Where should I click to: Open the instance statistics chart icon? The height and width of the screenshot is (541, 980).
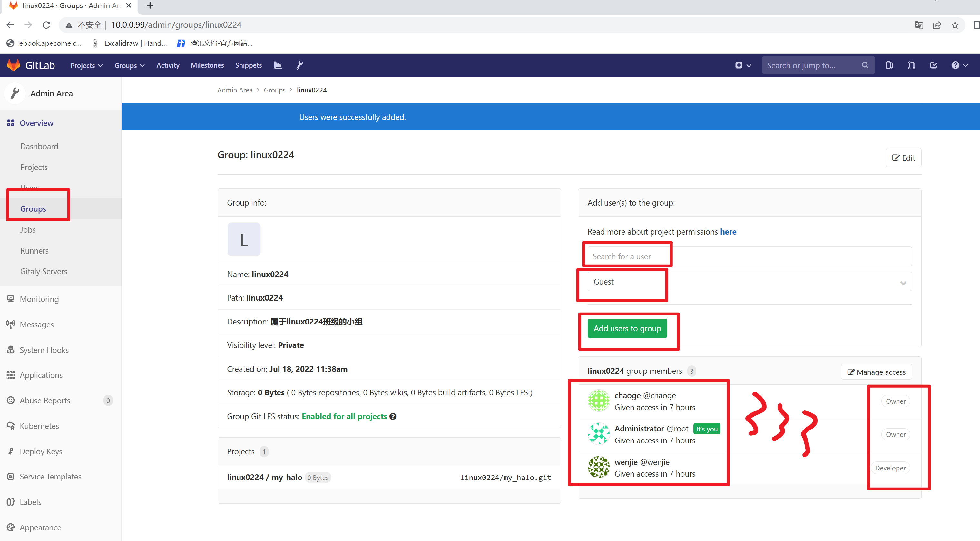tap(278, 65)
